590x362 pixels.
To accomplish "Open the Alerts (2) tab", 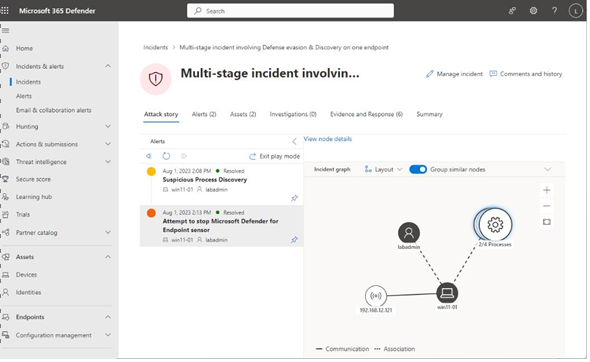I will click(x=204, y=114).
